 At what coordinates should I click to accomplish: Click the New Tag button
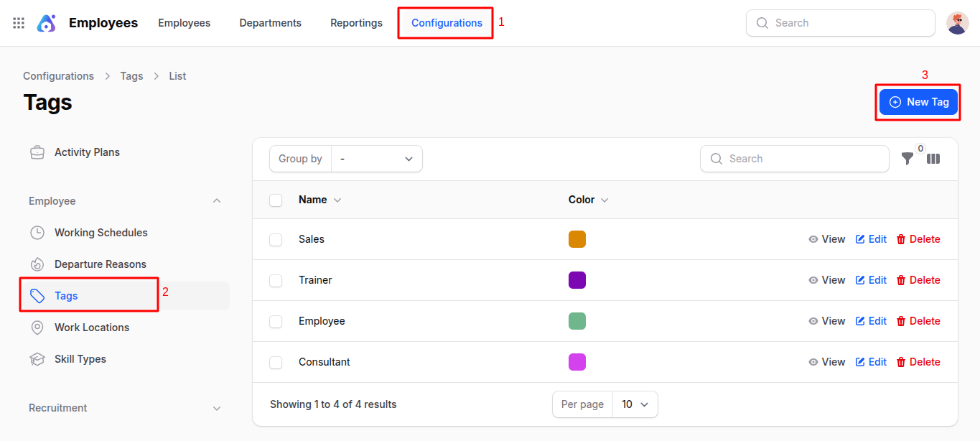click(x=918, y=101)
